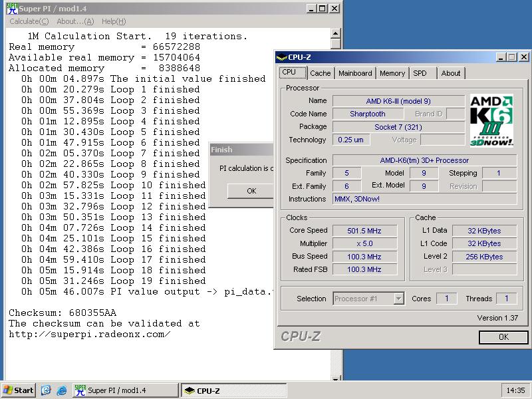Click the processor Name field AMD K6-III

(398, 101)
